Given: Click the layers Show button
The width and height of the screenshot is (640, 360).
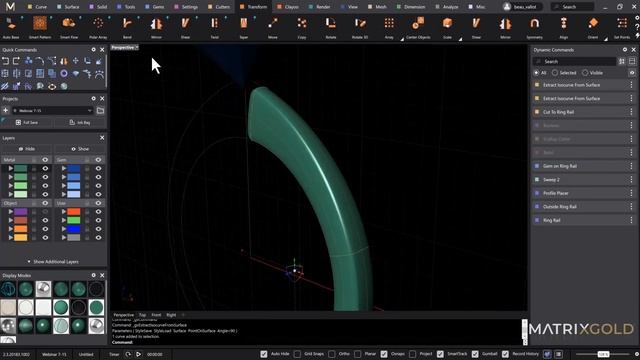Looking at the screenshot, I should click(80, 149).
